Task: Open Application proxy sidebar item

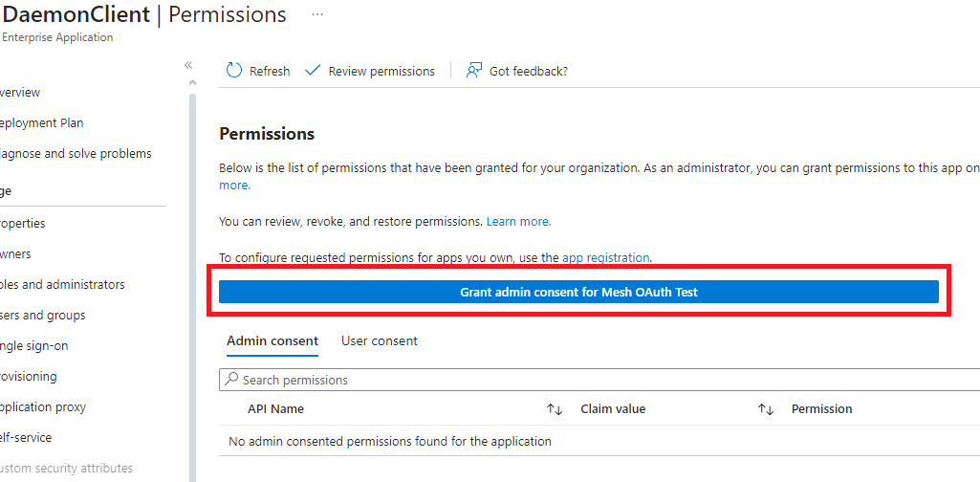Action: tap(43, 406)
